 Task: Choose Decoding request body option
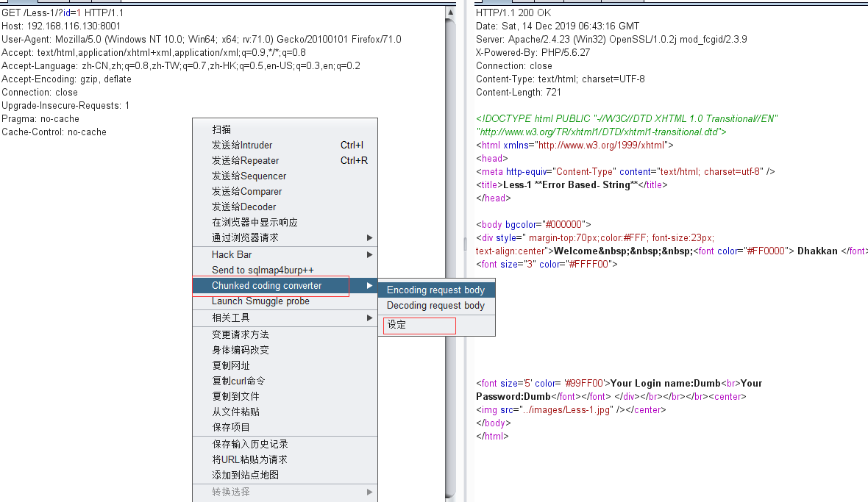(x=436, y=305)
